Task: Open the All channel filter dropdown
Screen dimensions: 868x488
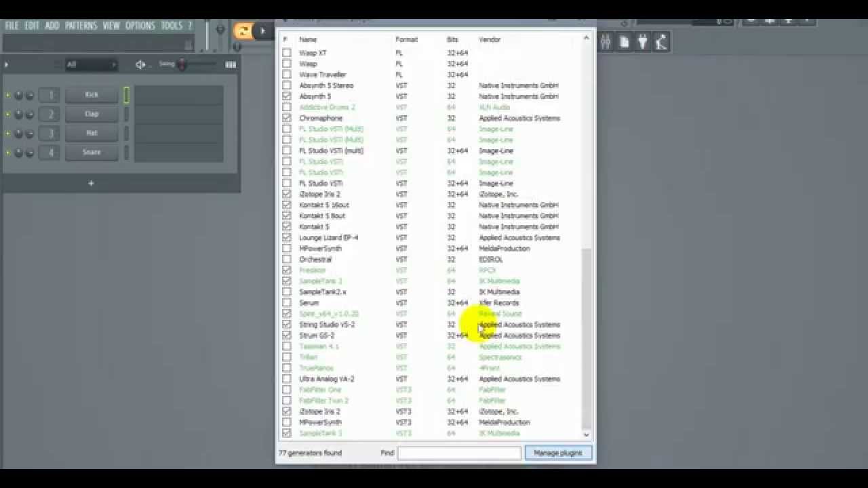Action: [x=91, y=64]
